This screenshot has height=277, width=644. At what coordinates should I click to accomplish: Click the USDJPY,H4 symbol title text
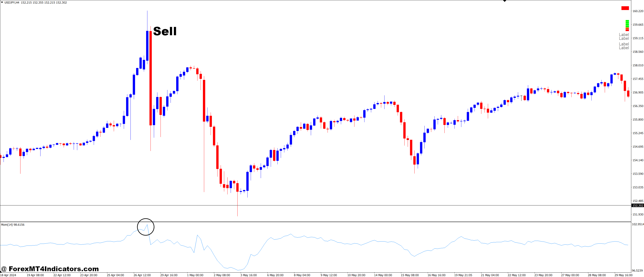12,3
